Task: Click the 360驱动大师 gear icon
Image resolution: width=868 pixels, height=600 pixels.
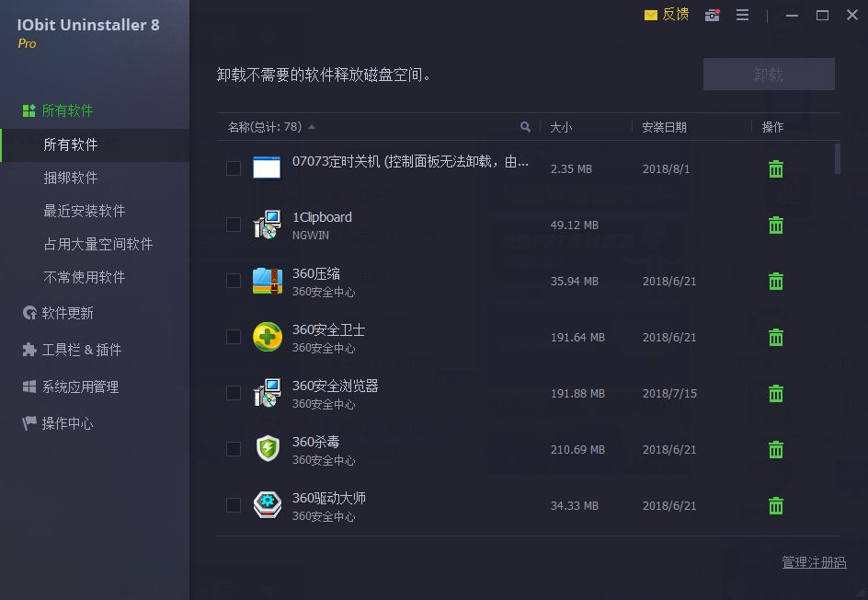Action: click(x=268, y=504)
